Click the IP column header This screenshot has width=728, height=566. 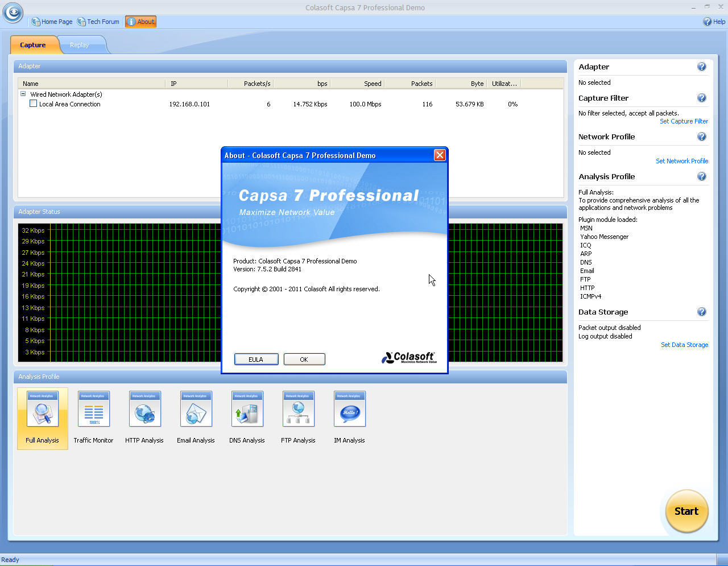[197, 84]
